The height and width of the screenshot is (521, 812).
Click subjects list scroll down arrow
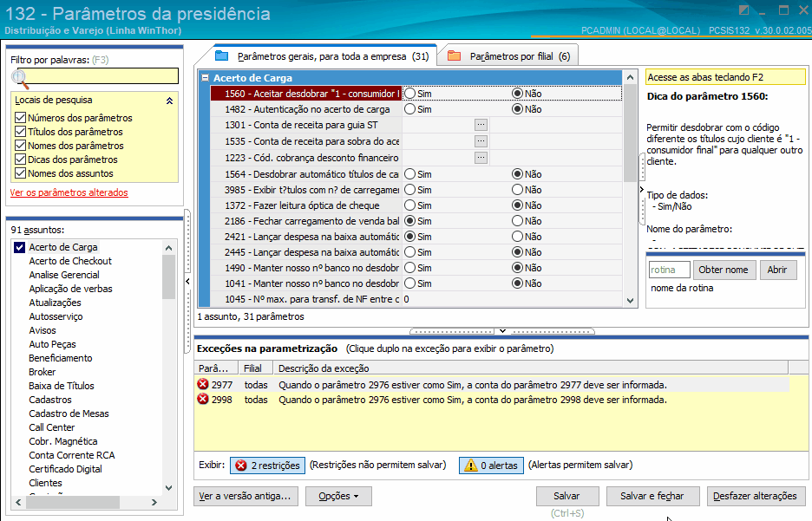point(169,487)
